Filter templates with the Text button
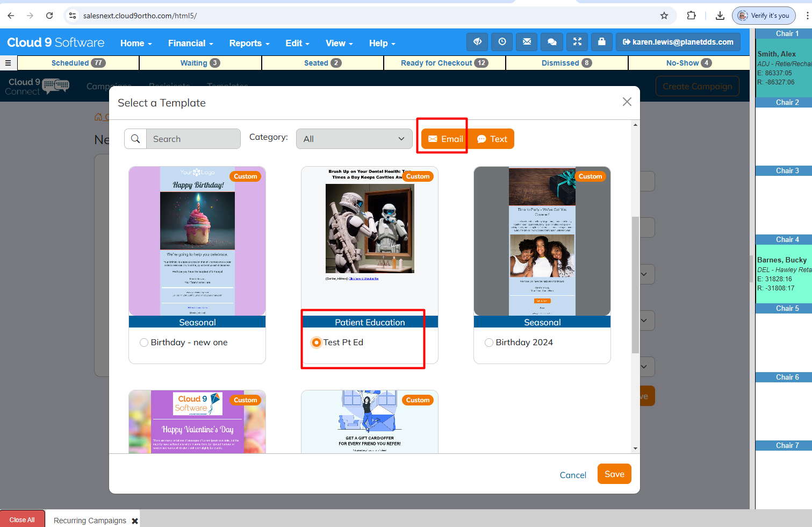The image size is (812, 527). [x=492, y=139]
